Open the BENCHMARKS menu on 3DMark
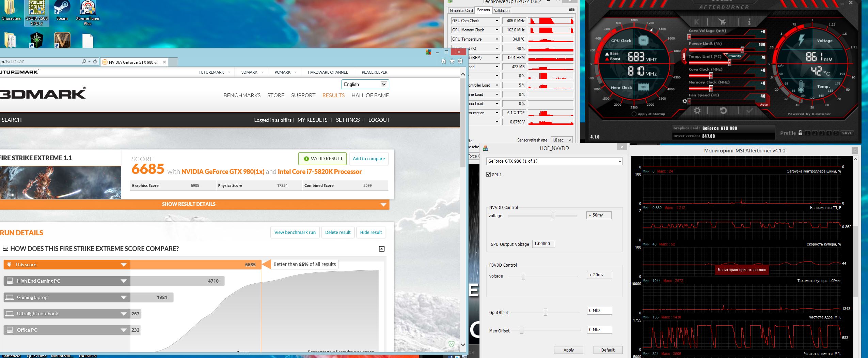The image size is (868, 358). tap(242, 95)
